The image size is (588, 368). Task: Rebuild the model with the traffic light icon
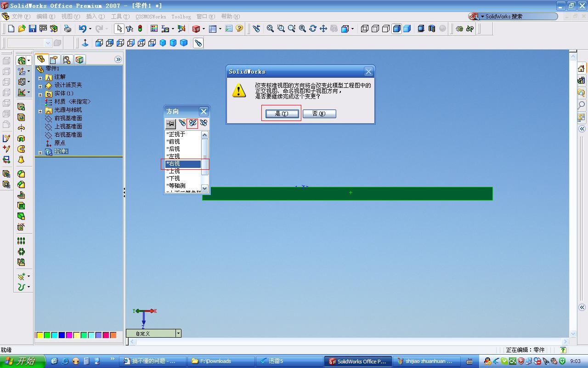140,29
